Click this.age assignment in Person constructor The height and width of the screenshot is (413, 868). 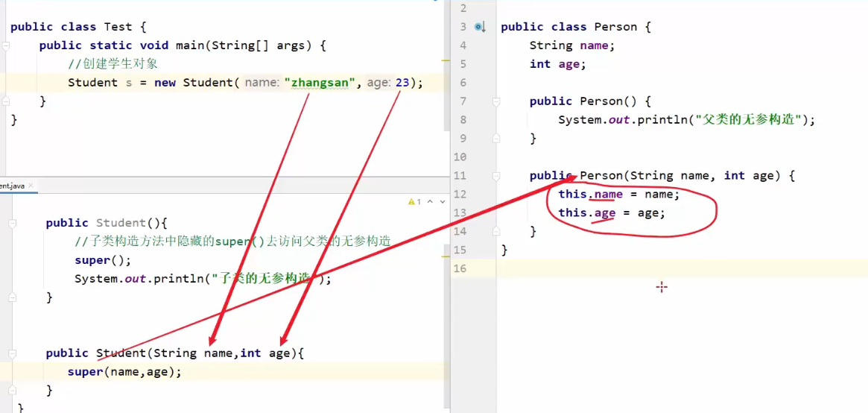pos(611,213)
